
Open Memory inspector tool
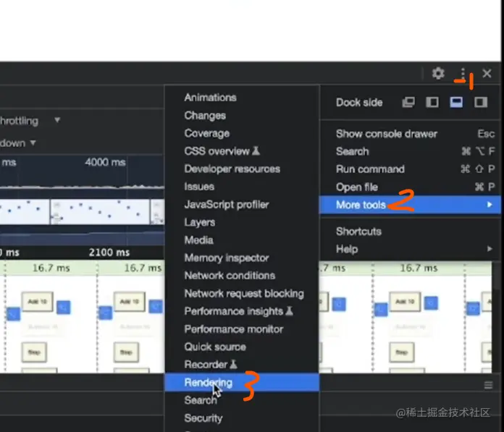[242, 258]
